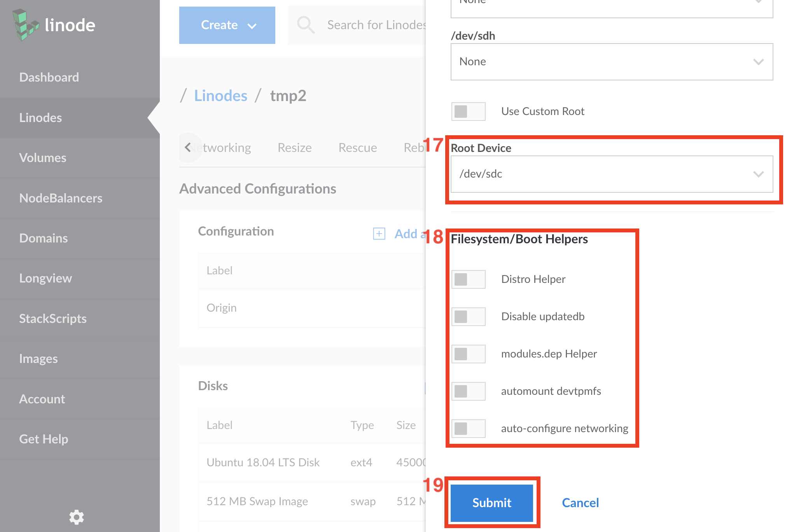Click Label header in Configuration table
This screenshot has height=532, width=787.
[x=219, y=270]
